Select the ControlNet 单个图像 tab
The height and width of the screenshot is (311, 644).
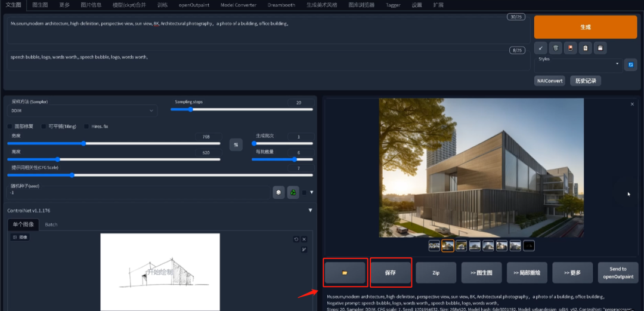[23, 224]
